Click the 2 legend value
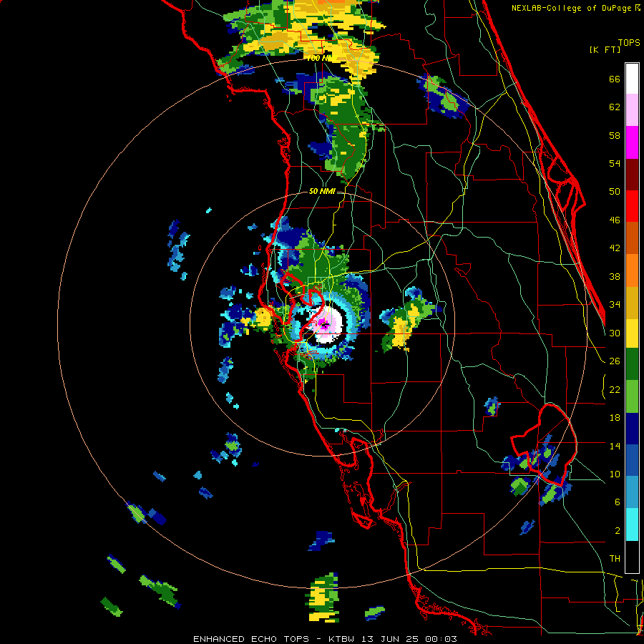 [x=618, y=531]
